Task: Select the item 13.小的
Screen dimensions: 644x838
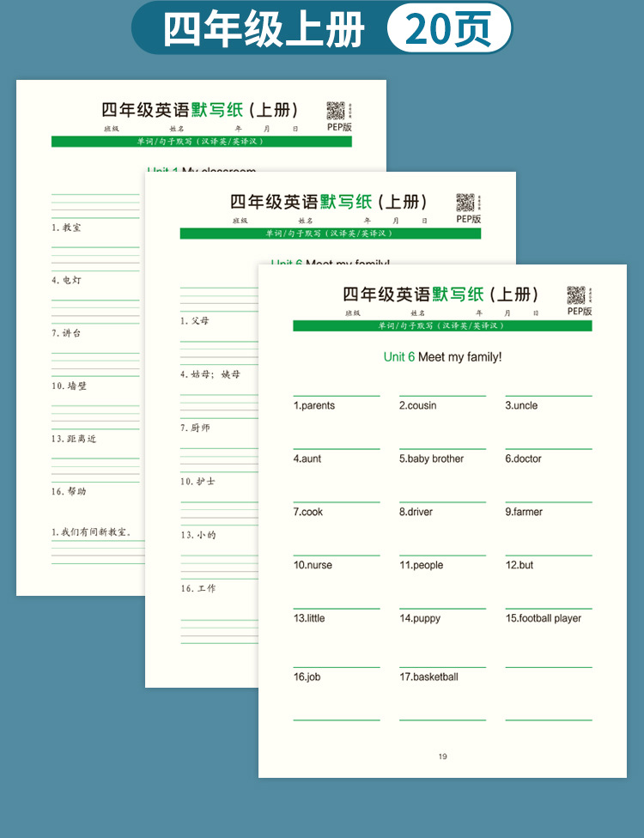Action: (197, 534)
